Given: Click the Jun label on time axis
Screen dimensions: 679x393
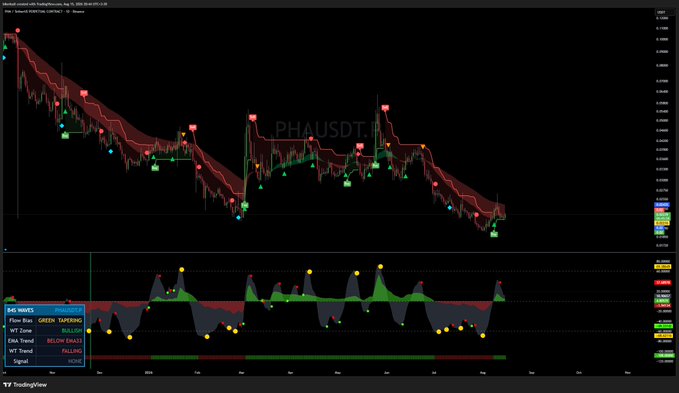Looking at the screenshot, I should 386,372.
